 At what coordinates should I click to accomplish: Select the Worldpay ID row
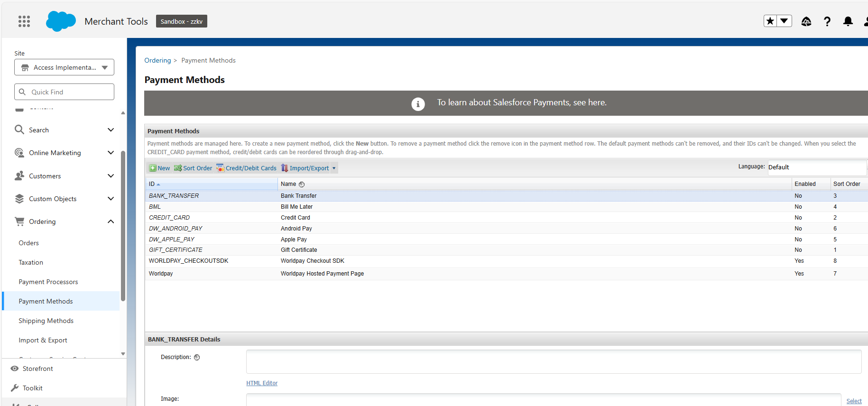coord(507,274)
